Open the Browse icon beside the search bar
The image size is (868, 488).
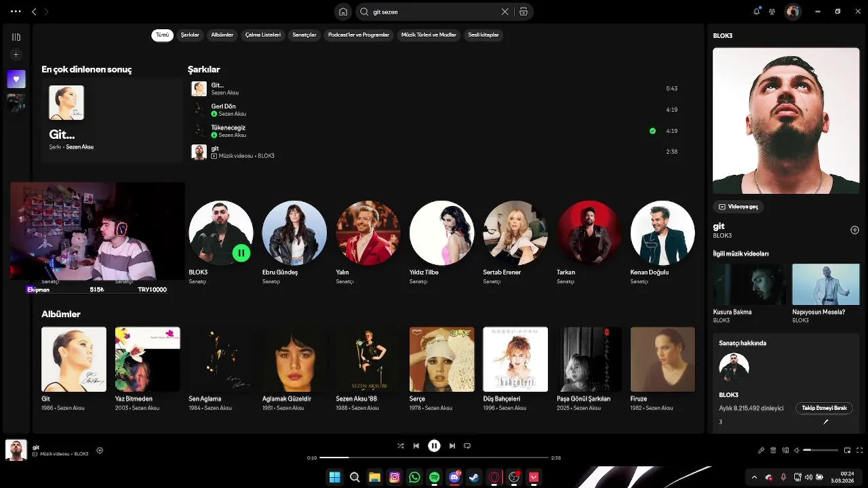523,12
